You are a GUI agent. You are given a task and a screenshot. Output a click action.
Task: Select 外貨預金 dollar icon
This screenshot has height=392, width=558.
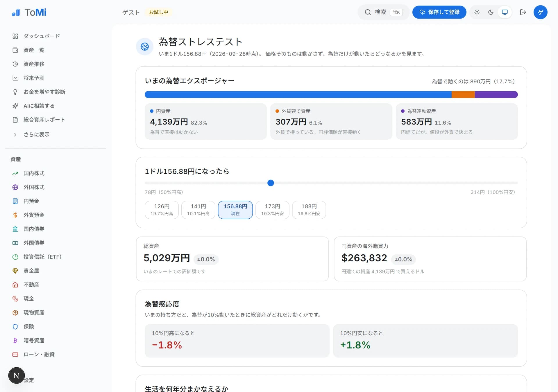click(15, 215)
